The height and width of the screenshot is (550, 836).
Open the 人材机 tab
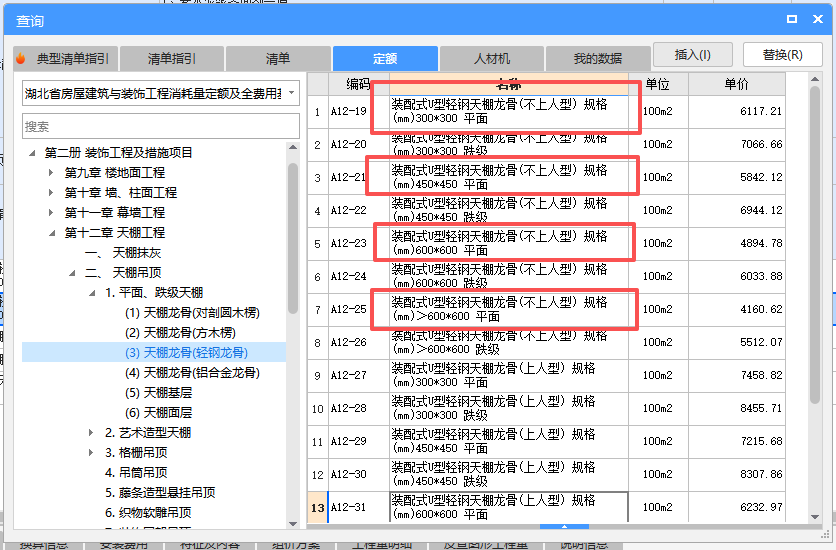tap(492, 59)
